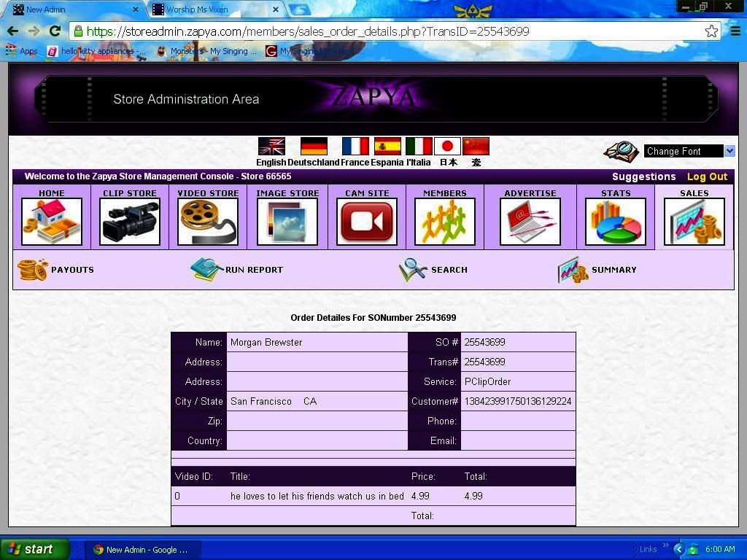Expand the system tray arrow
The width and height of the screenshot is (747, 560).
679,549
